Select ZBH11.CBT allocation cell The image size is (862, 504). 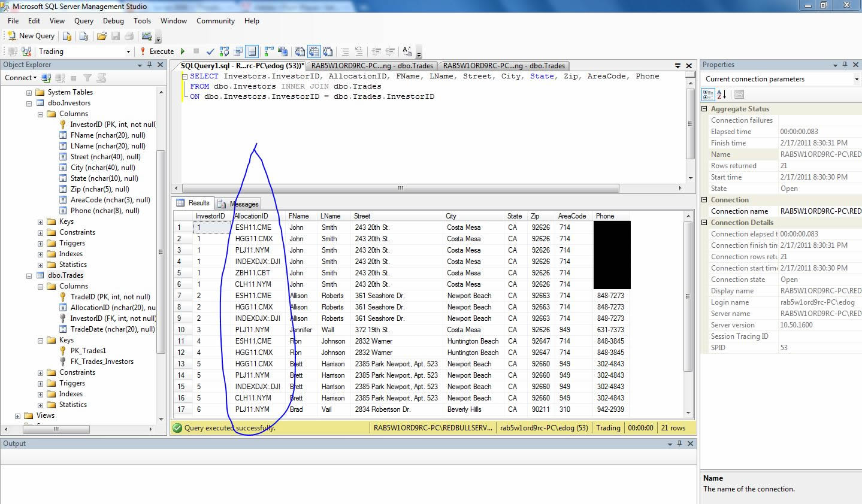pyautogui.click(x=259, y=273)
